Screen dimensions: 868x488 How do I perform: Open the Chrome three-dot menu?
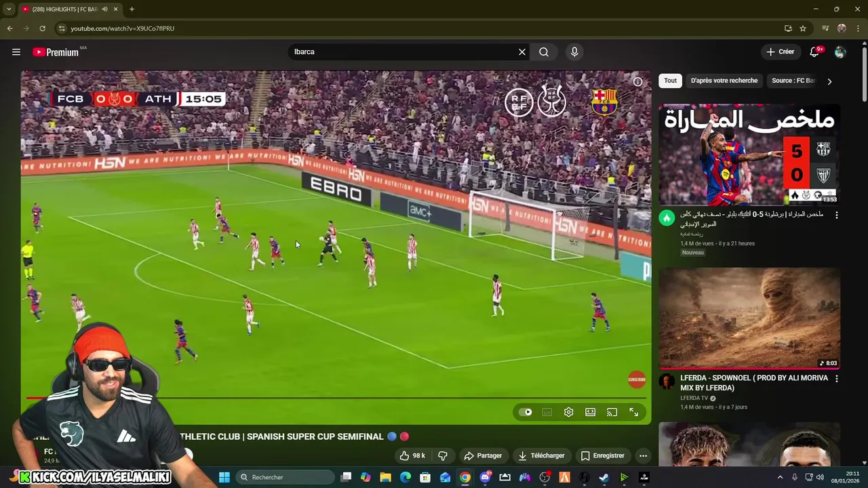(x=859, y=28)
